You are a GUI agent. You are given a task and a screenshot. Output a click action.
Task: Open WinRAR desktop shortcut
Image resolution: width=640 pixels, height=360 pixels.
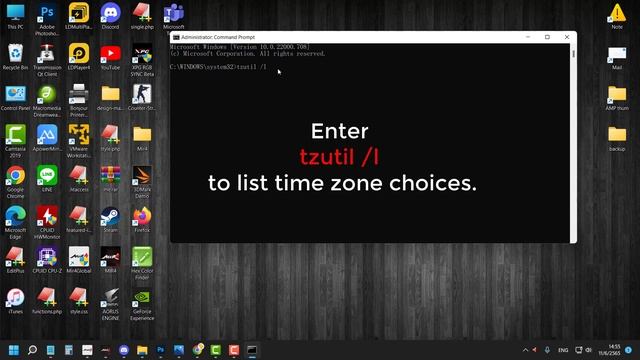point(110,179)
